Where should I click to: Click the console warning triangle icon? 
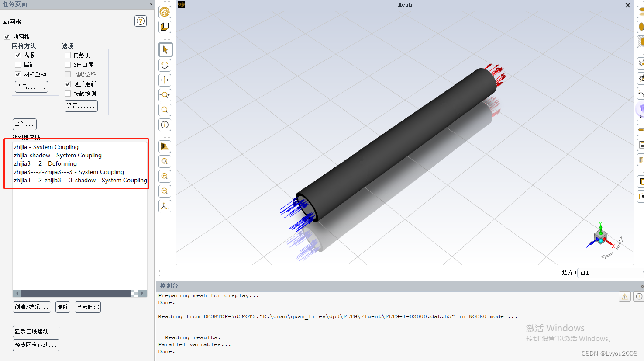pyautogui.click(x=625, y=297)
